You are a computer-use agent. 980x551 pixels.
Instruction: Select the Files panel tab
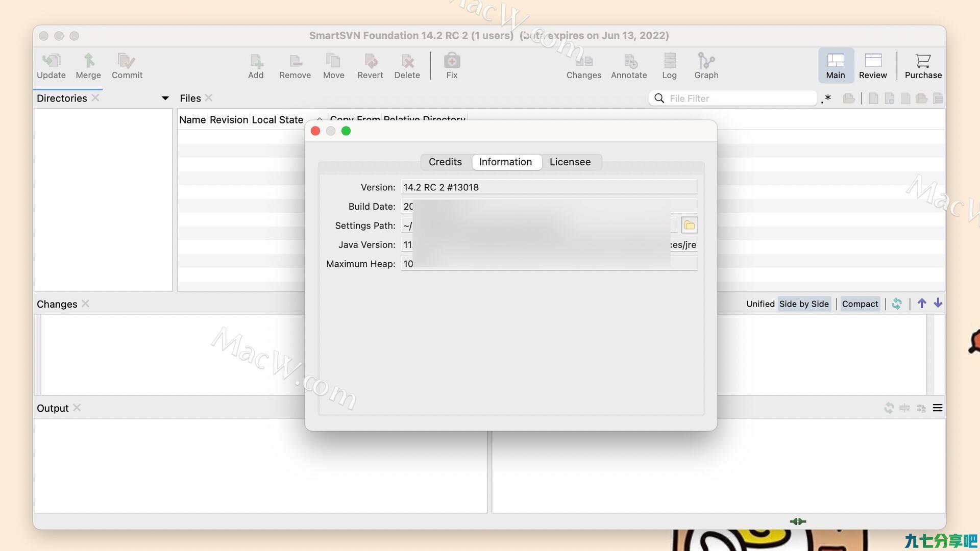190,98
